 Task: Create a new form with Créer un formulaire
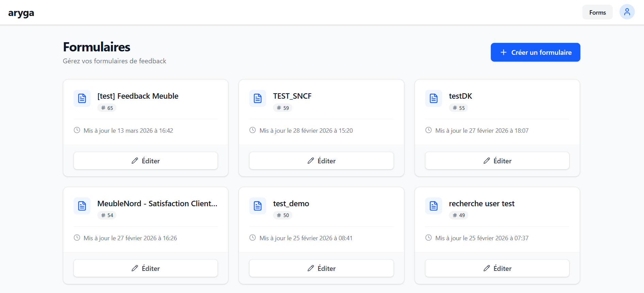(535, 52)
